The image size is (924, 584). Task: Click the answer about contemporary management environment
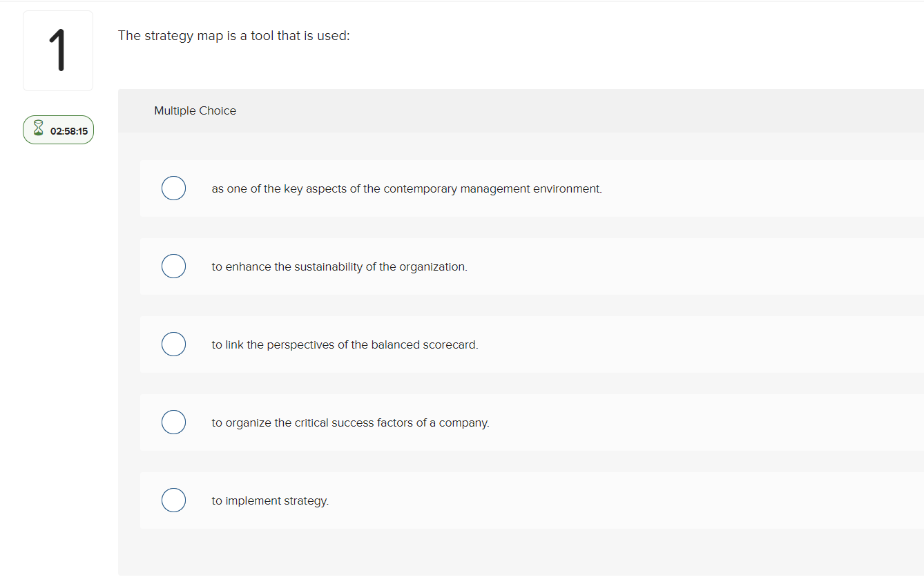coord(414,188)
